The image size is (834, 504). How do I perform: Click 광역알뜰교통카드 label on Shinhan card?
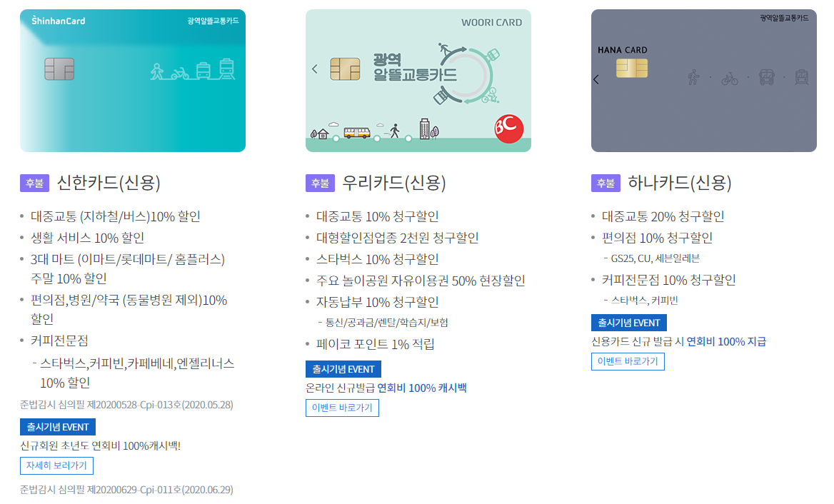click(x=213, y=21)
